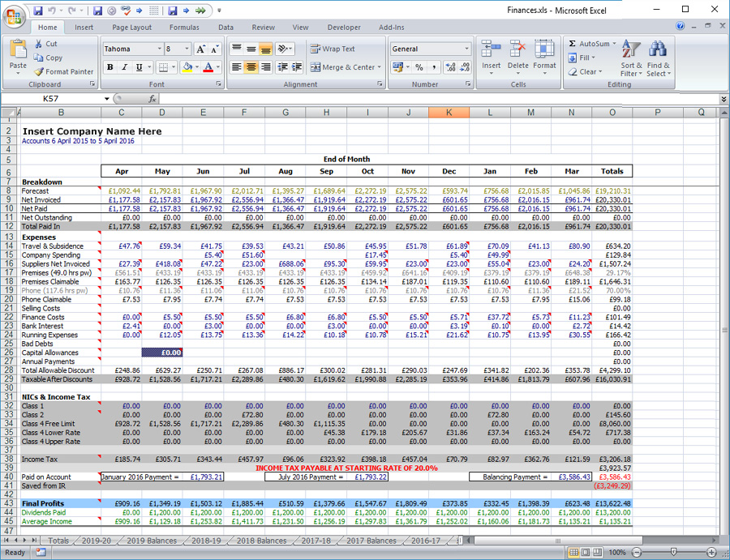This screenshot has height=560, width=730.
Task: Toggle Italic formatting
Action: click(125, 67)
